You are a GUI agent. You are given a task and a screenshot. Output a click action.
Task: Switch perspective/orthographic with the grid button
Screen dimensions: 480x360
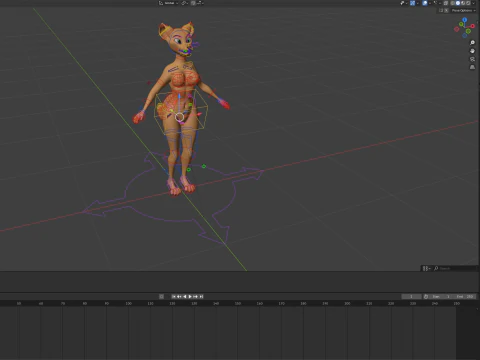(472, 67)
